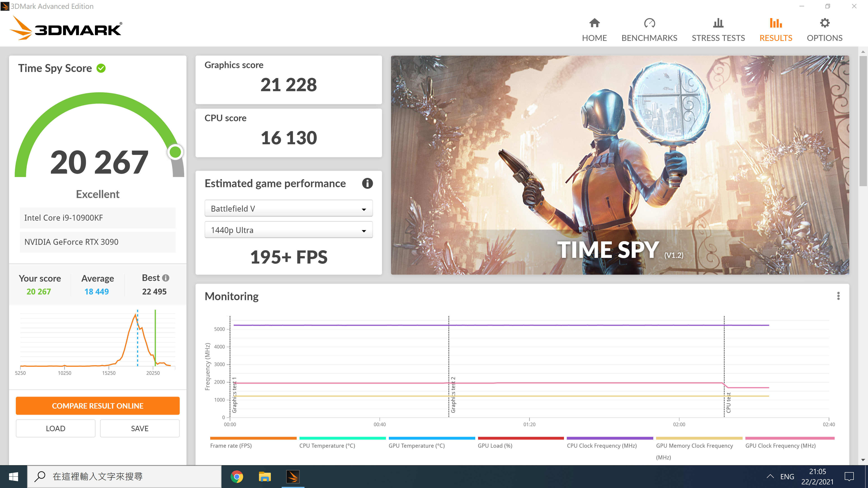The width and height of the screenshot is (868, 488).
Task: Show hidden system tray icons
Action: point(770,476)
